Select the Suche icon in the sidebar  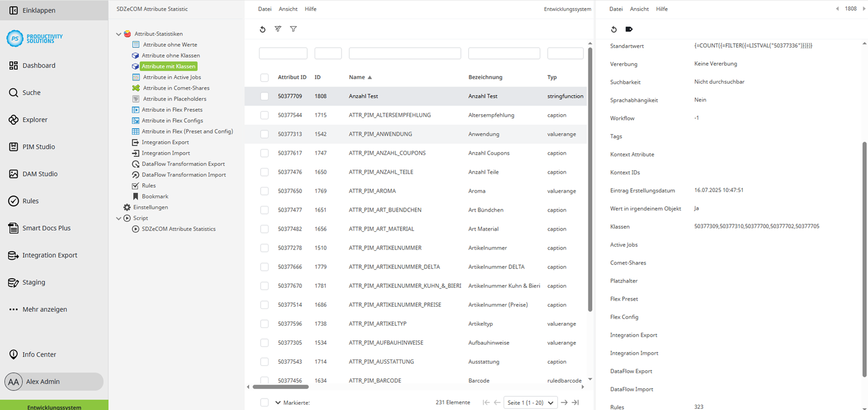tap(14, 92)
